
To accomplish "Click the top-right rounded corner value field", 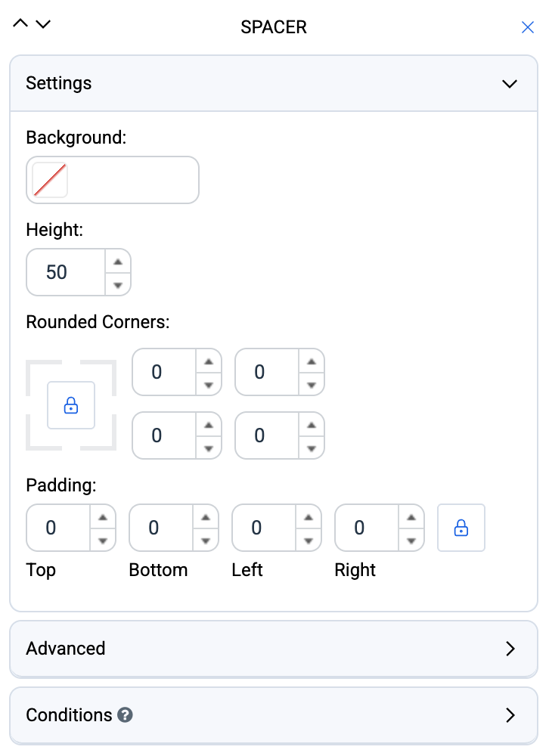I will [x=267, y=372].
